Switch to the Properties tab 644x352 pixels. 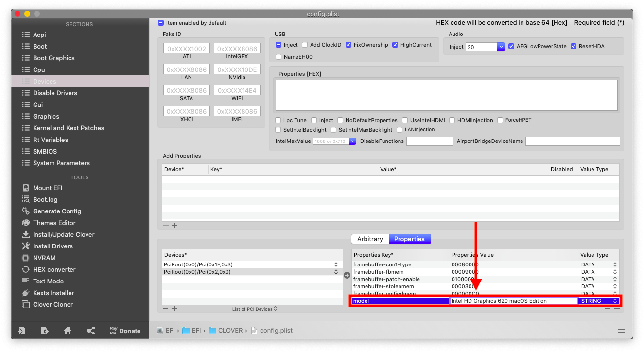[409, 239]
